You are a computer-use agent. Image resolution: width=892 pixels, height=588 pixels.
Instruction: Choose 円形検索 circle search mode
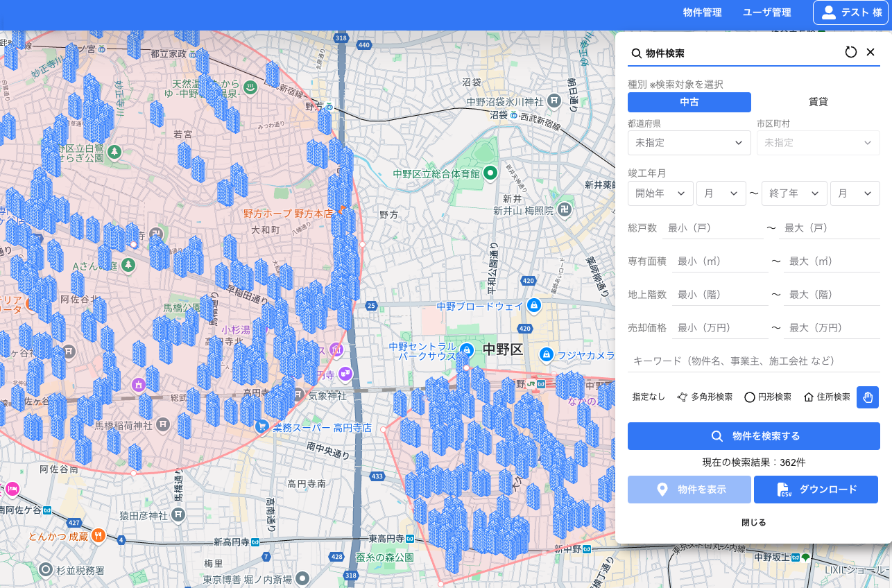click(768, 397)
